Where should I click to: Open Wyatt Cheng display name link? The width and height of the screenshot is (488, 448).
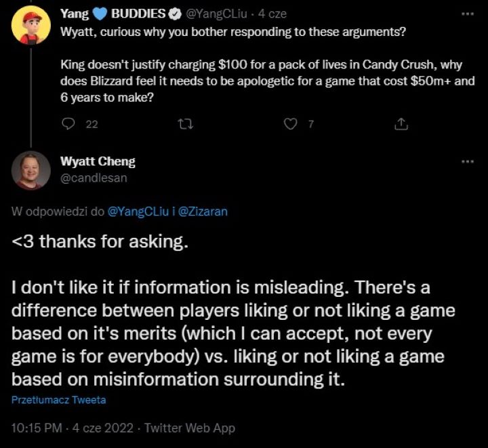pyautogui.click(x=98, y=161)
